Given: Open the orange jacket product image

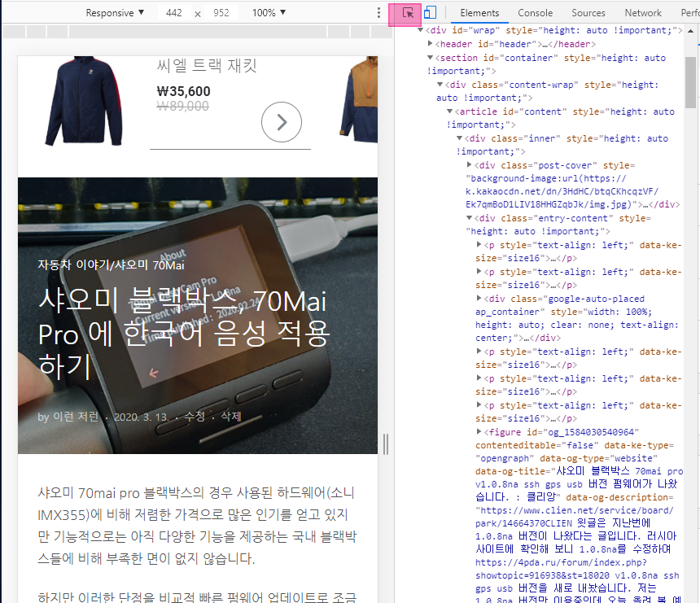Looking at the screenshot, I should [x=358, y=99].
